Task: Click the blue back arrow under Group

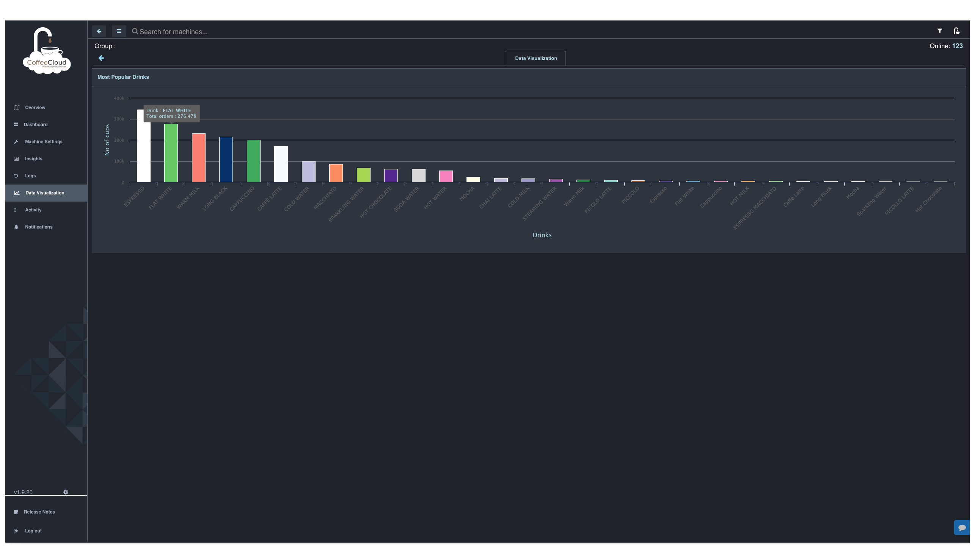Action: pyautogui.click(x=101, y=58)
